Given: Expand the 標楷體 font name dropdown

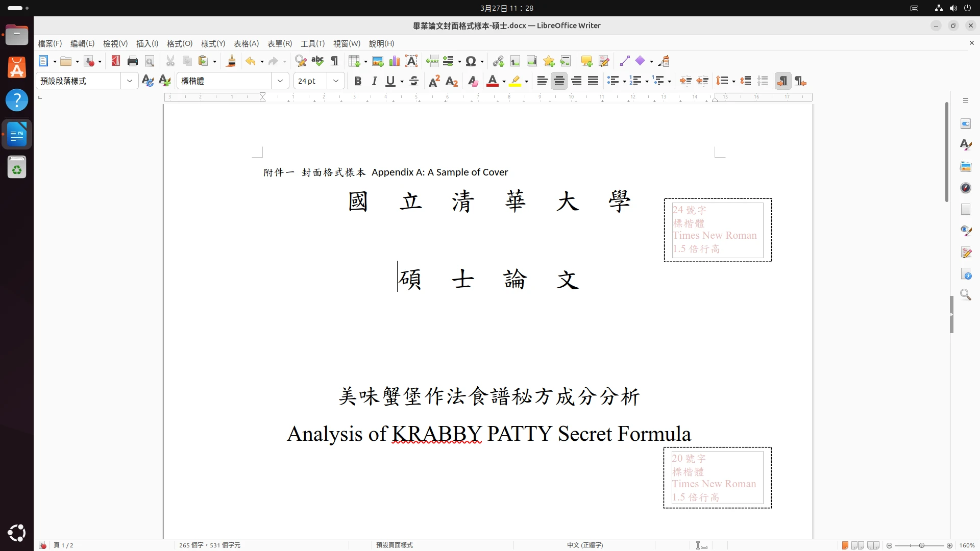Looking at the screenshot, I should click(x=280, y=81).
